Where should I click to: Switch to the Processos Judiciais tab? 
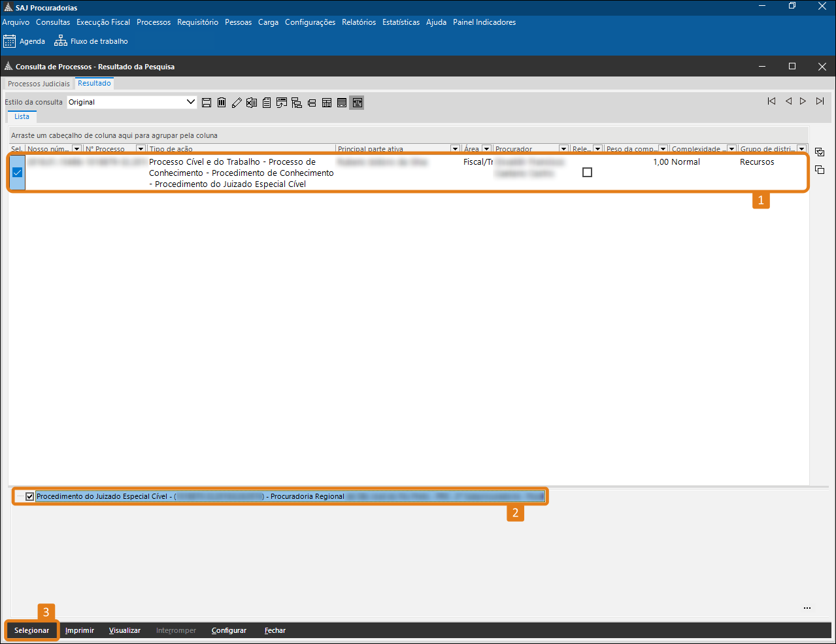[x=39, y=84]
